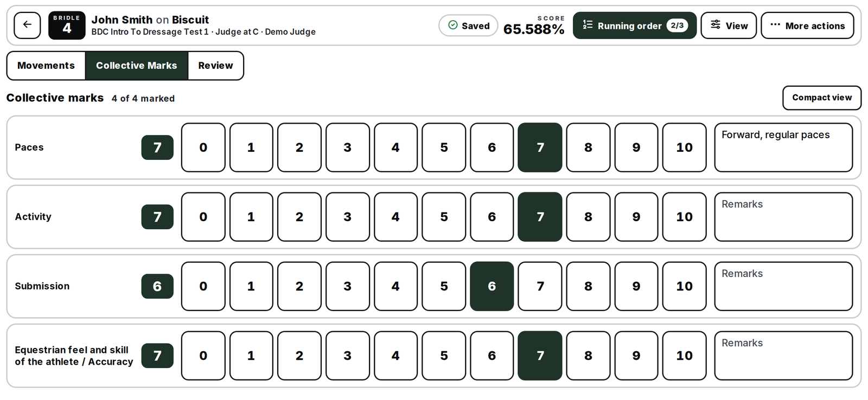Viewport: 868px width, 400px height.
Task: Click '4 of 4 marked' text
Action: coord(143,99)
